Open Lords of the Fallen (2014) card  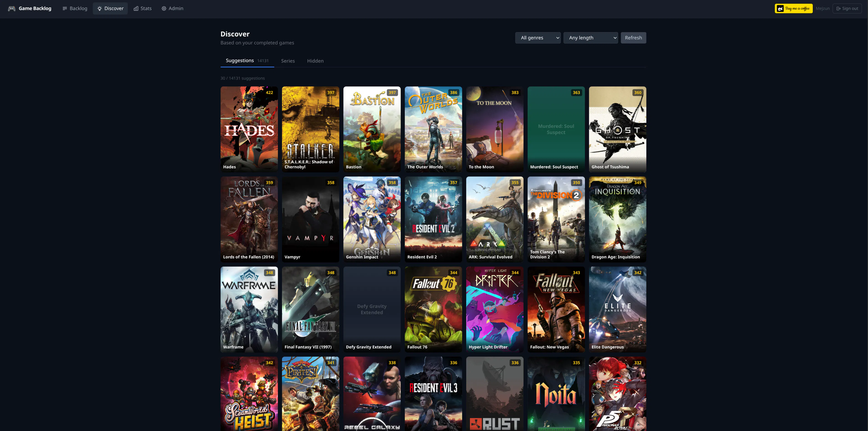(x=249, y=219)
